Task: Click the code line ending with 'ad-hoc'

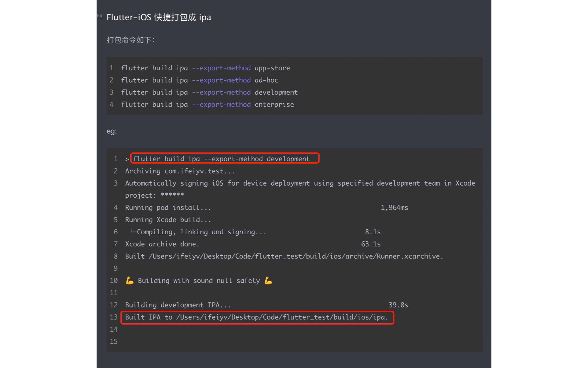Action: 199,80
